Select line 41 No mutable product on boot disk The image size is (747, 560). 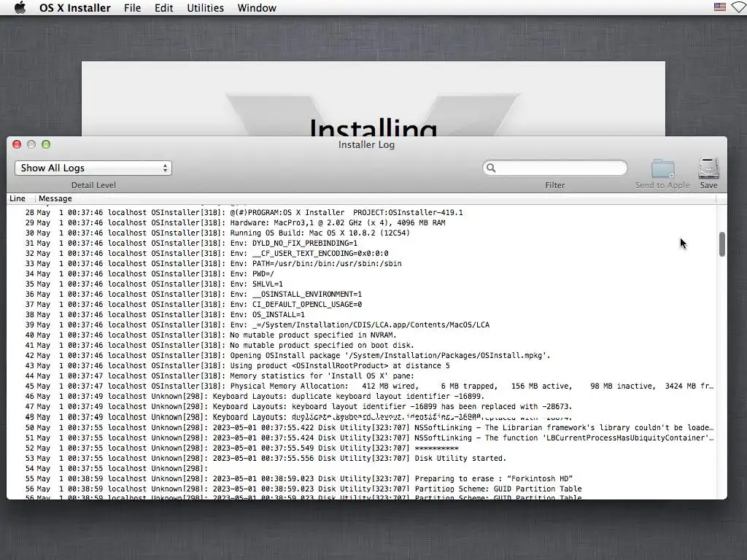(x=361, y=345)
